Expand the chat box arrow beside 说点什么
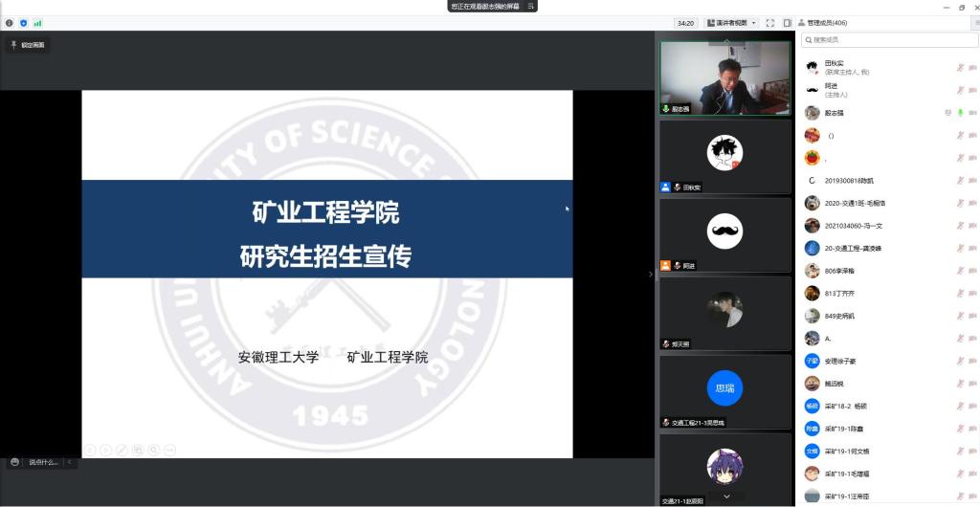 69,462
